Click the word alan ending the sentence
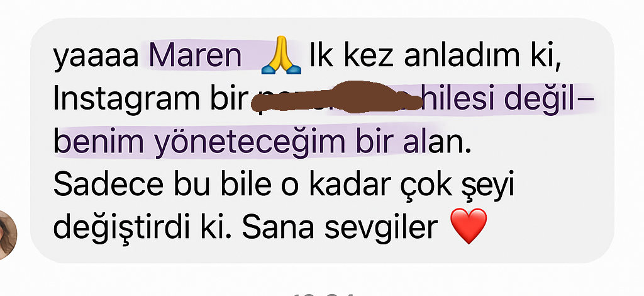This screenshot has width=644, height=296. coord(436,141)
